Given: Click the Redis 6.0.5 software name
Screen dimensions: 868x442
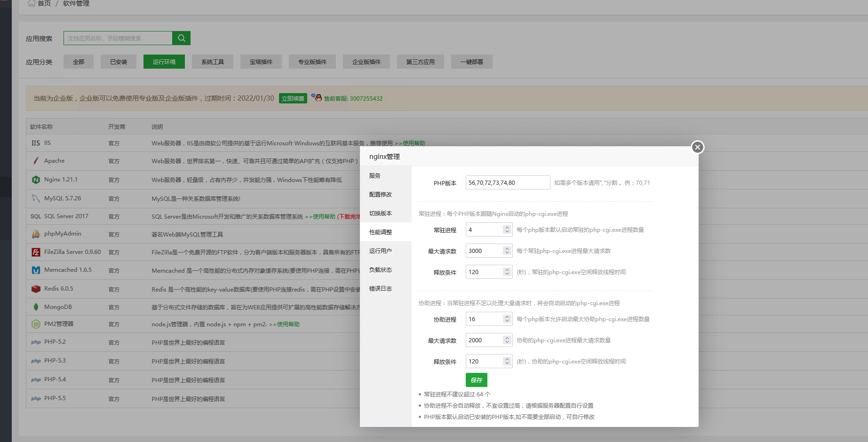Looking at the screenshot, I should 59,289.
